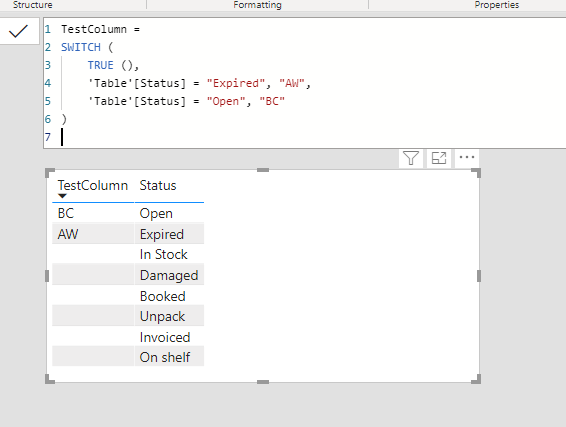Commit the formula with the checkmark icon

click(x=18, y=31)
